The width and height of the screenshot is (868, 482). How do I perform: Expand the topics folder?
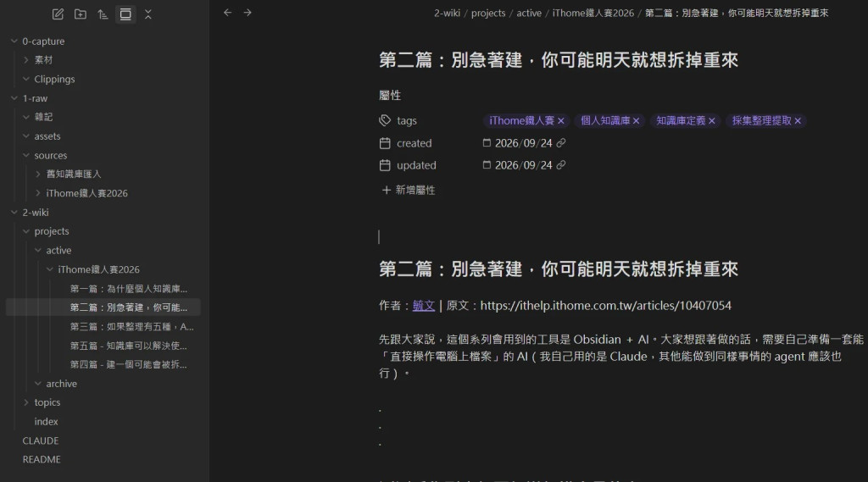click(x=26, y=402)
